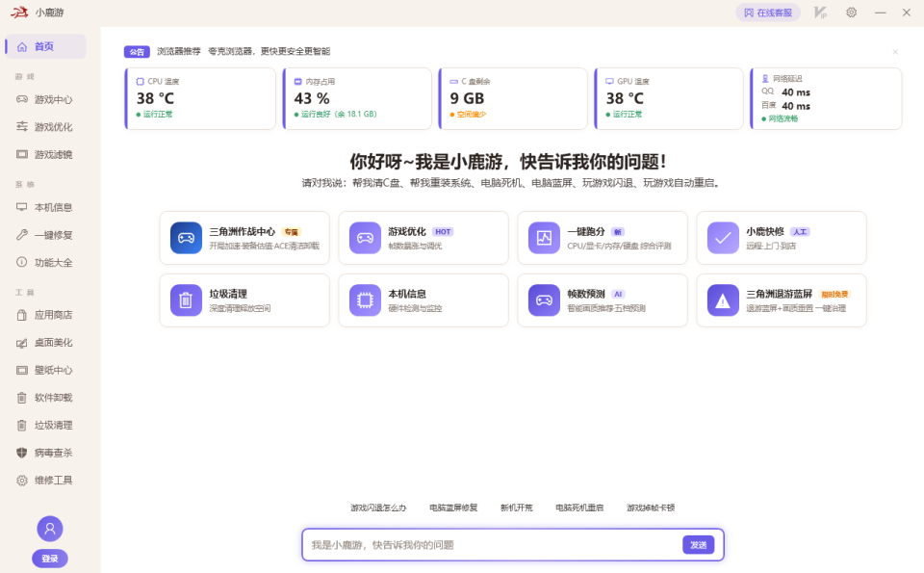Image resolution: width=924 pixels, height=573 pixels.
Task: Click 一键跑分 card title
Action: point(586,232)
